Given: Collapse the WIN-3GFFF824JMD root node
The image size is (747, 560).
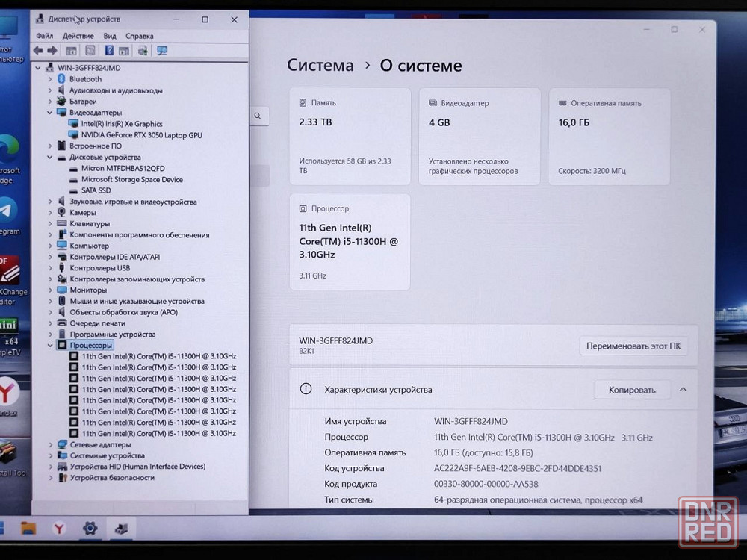Looking at the screenshot, I should 38,68.
